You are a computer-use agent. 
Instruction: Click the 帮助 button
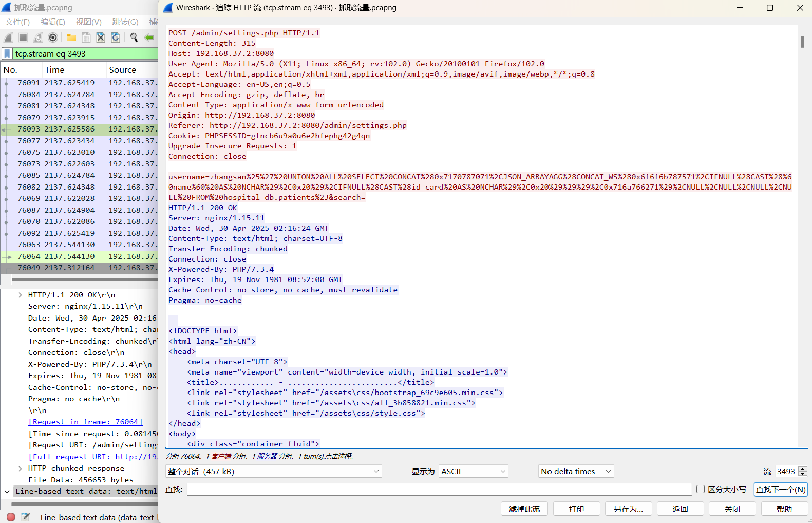(x=784, y=509)
